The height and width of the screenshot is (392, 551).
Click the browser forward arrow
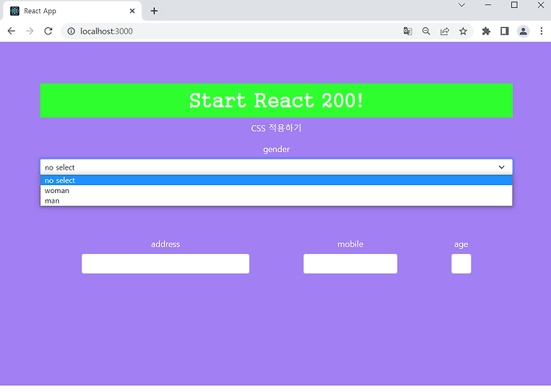pyautogui.click(x=29, y=32)
